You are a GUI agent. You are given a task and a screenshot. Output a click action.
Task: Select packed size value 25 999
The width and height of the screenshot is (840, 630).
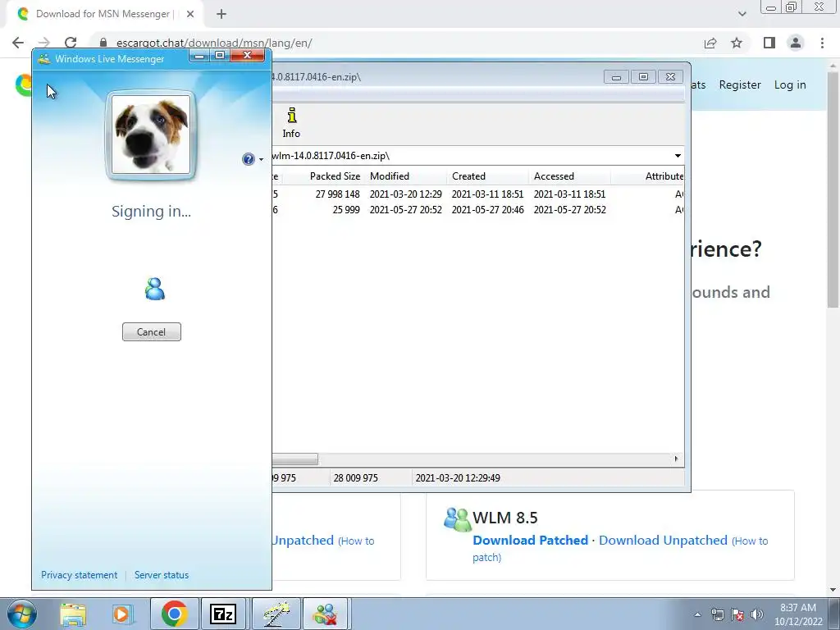tap(346, 209)
